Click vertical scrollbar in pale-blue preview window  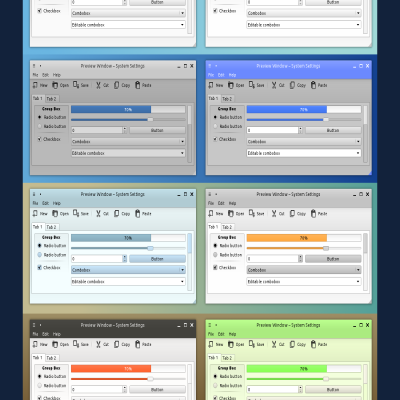pyautogui.click(x=190, y=262)
